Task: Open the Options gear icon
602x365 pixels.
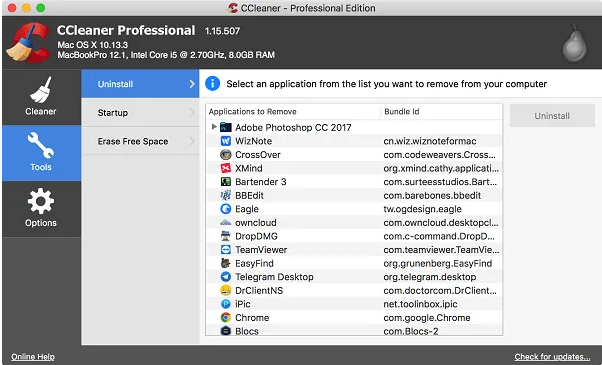Action: point(41,201)
